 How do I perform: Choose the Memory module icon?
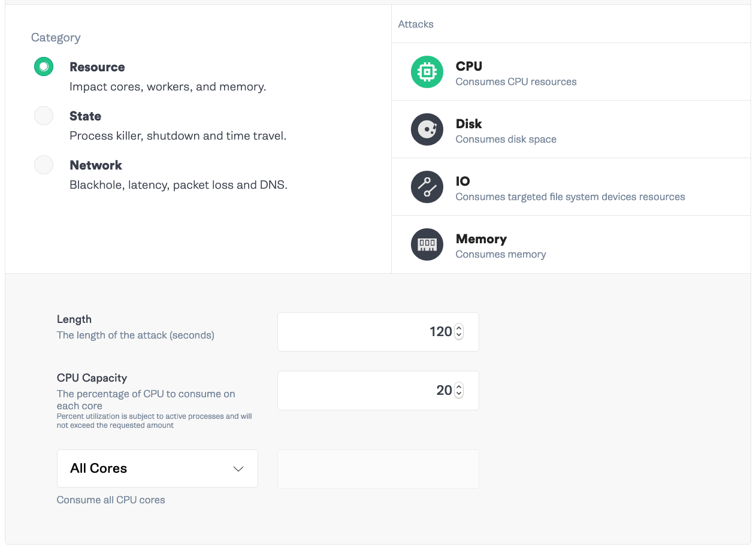click(427, 244)
